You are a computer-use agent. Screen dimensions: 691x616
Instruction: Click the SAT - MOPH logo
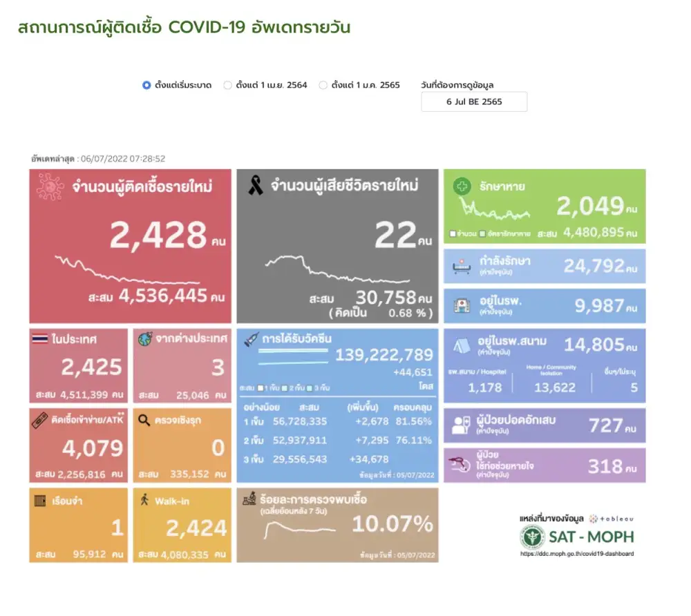pyautogui.click(x=577, y=537)
